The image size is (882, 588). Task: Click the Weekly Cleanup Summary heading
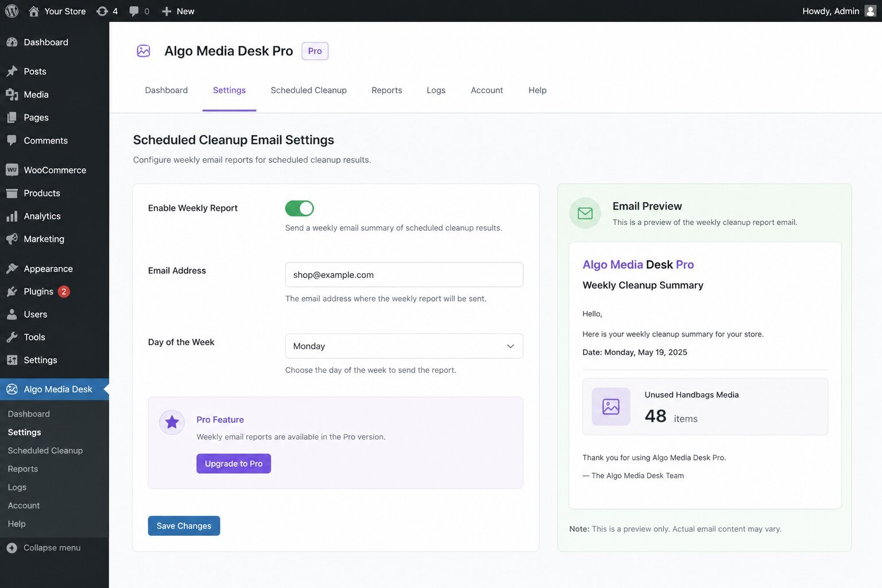click(x=643, y=285)
